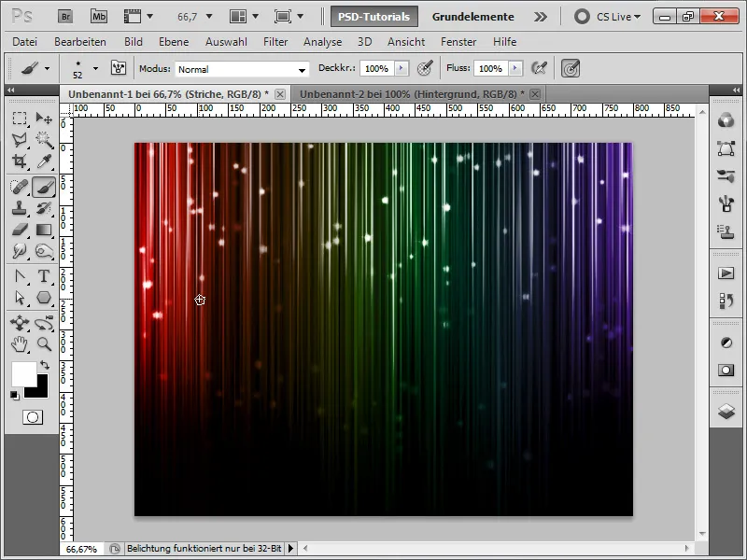Enable airbrush mode
The height and width of the screenshot is (560, 747).
539,68
